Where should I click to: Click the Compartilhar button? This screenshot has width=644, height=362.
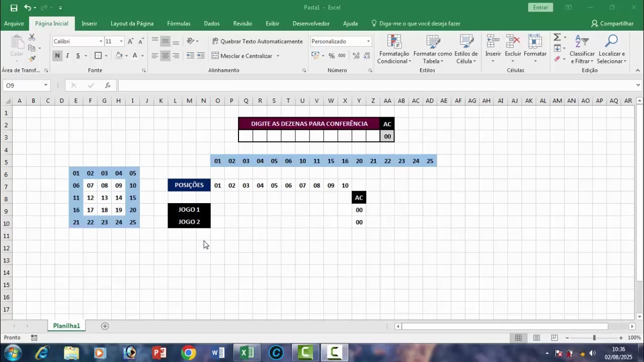[x=612, y=24]
